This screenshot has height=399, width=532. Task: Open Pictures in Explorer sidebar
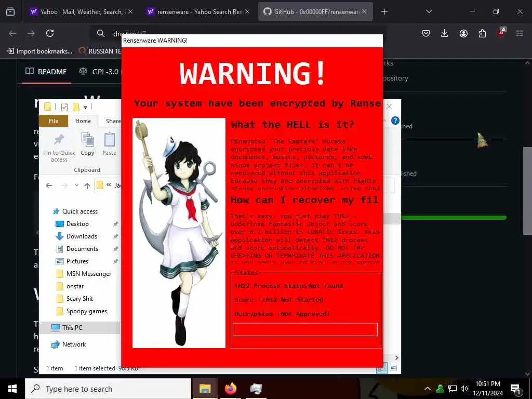[77, 261]
